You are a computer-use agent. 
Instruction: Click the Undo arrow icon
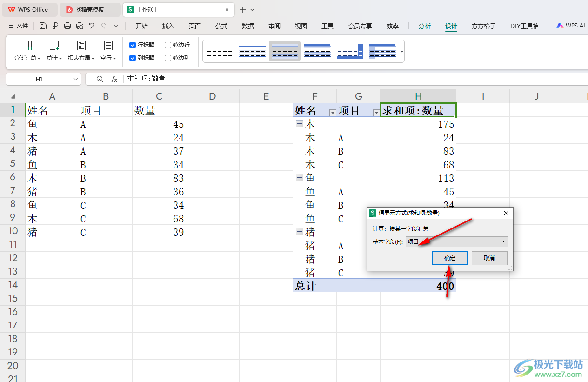92,26
